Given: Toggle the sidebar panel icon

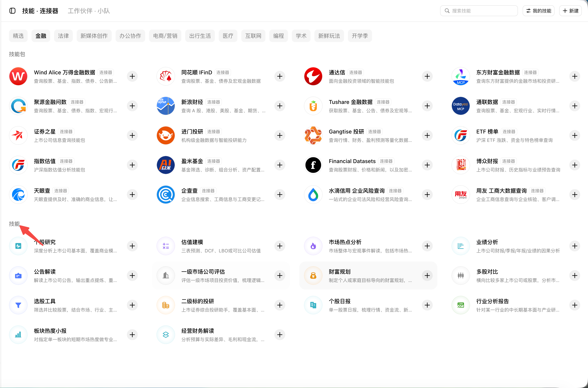Looking at the screenshot, I should [x=12, y=11].
